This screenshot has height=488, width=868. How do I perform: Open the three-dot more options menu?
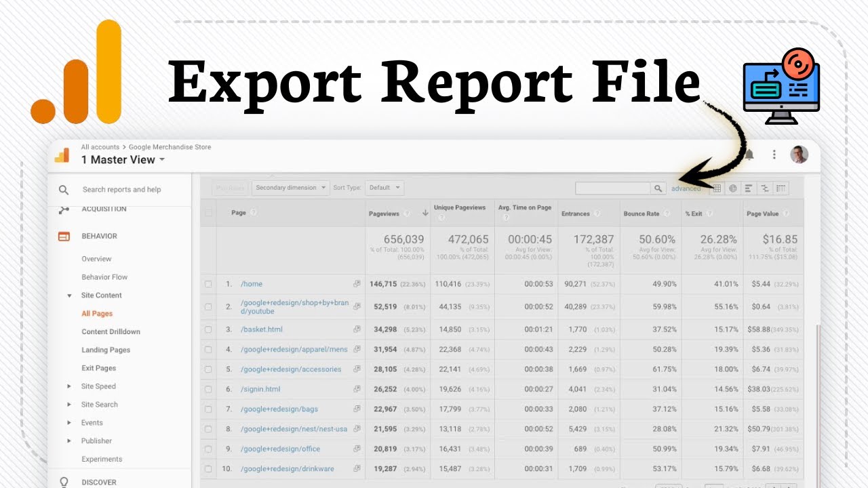pos(774,155)
